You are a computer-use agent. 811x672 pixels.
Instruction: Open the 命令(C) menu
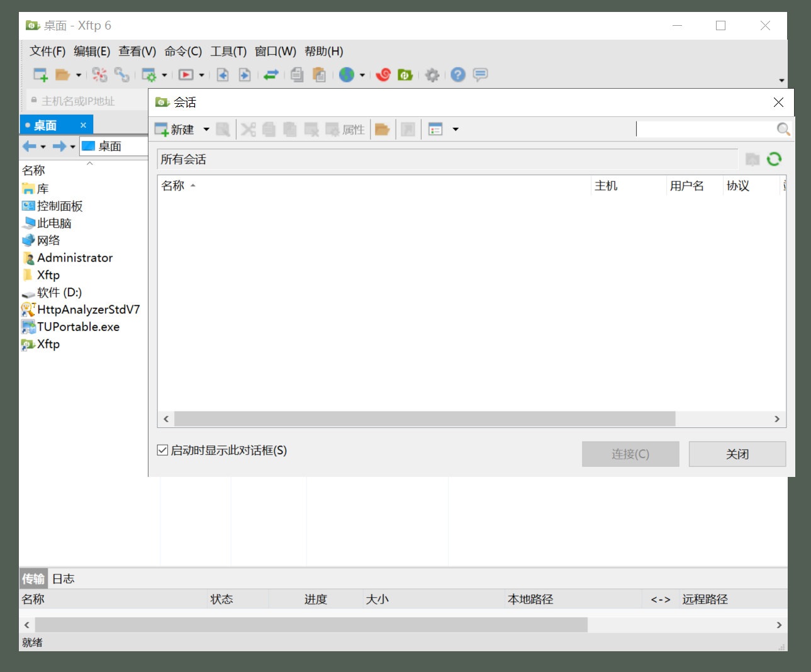tap(183, 51)
